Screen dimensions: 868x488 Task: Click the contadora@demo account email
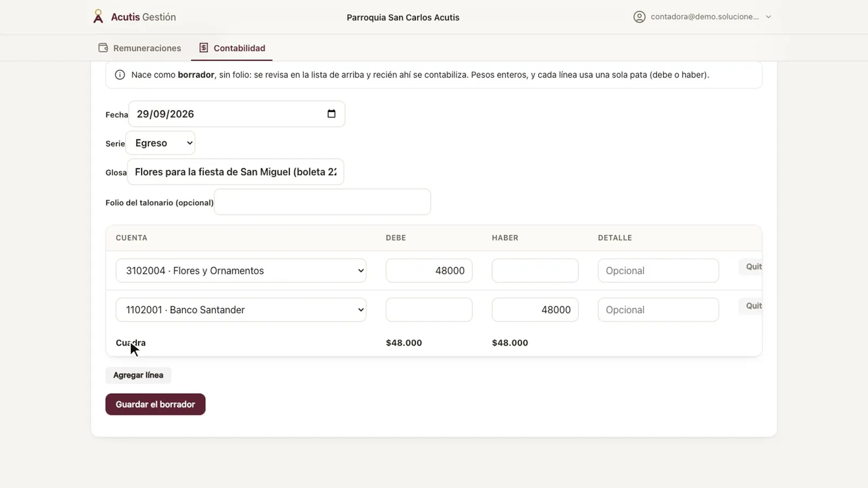point(705,17)
